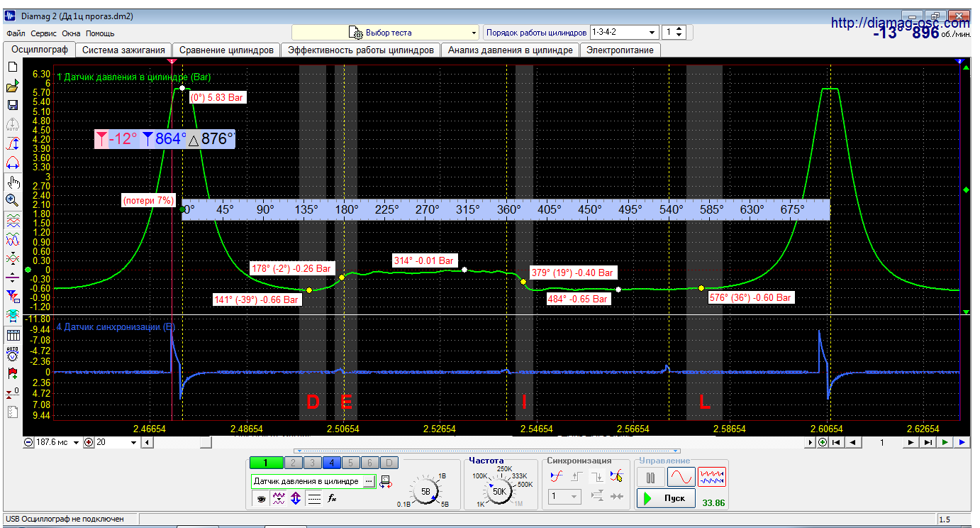Play frames with green arrow button
980x528 pixels.
[945, 442]
